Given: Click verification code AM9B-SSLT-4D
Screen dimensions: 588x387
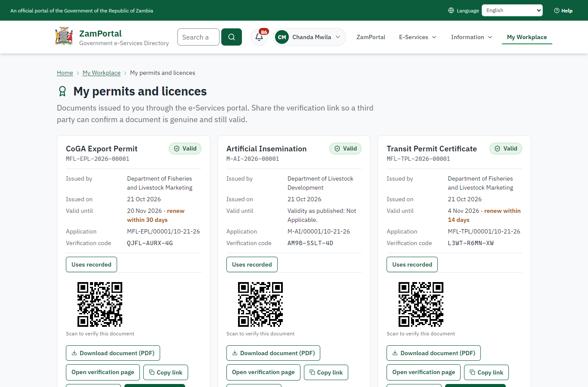Looking at the screenshot, I should [310, 243].
